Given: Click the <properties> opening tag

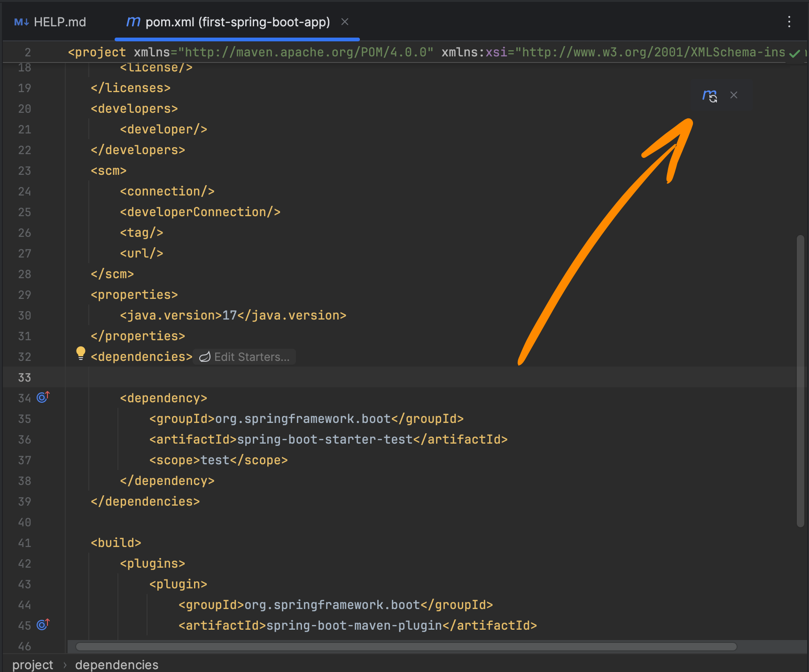Looking at the screenshot, I should (134, 295).
